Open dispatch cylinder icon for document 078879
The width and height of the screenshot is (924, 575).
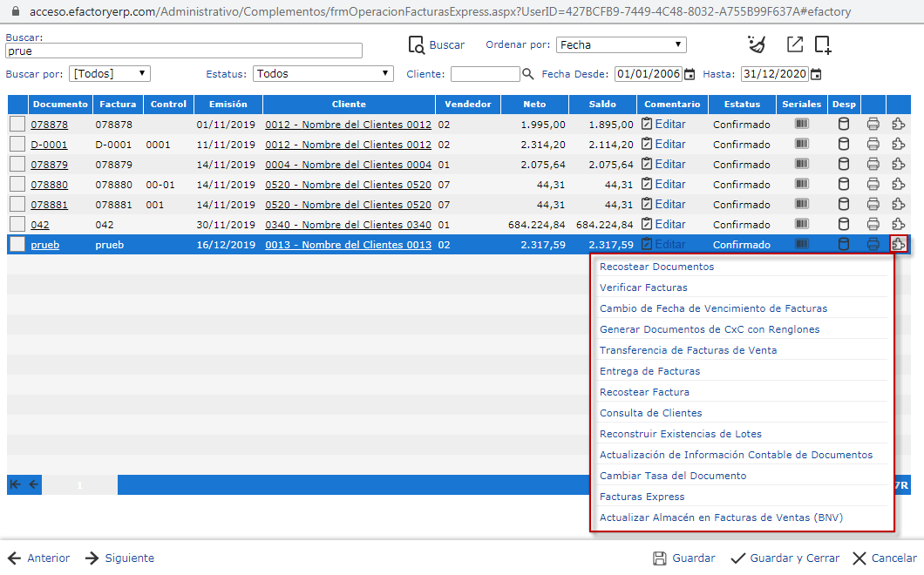point(843,165)
